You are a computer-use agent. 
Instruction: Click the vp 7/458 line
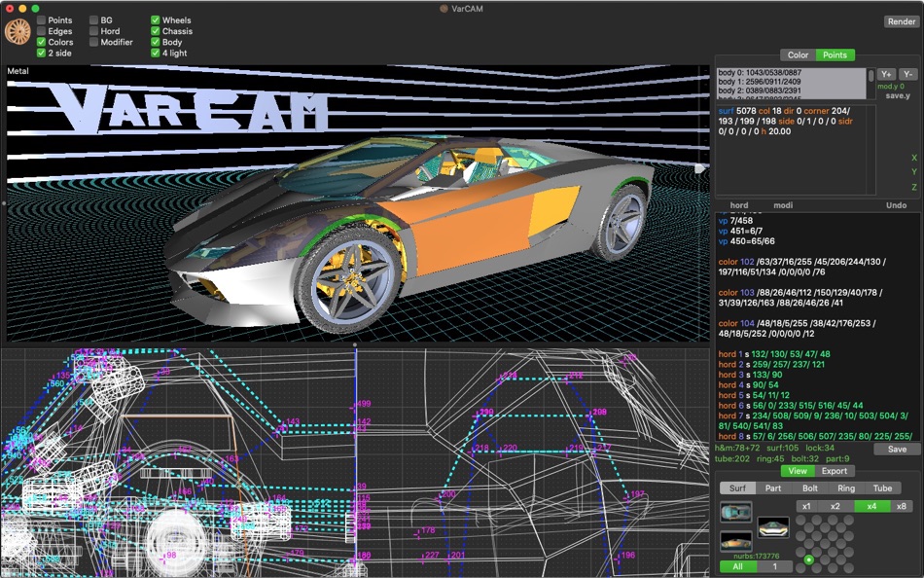pos(735,221)
